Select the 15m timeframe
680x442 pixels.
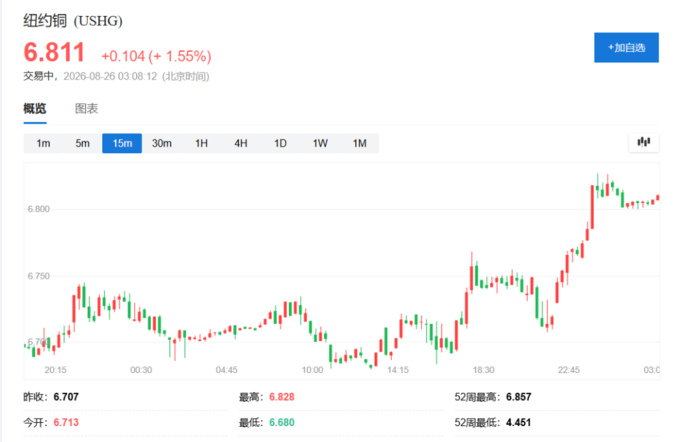(x=122, y=143)
